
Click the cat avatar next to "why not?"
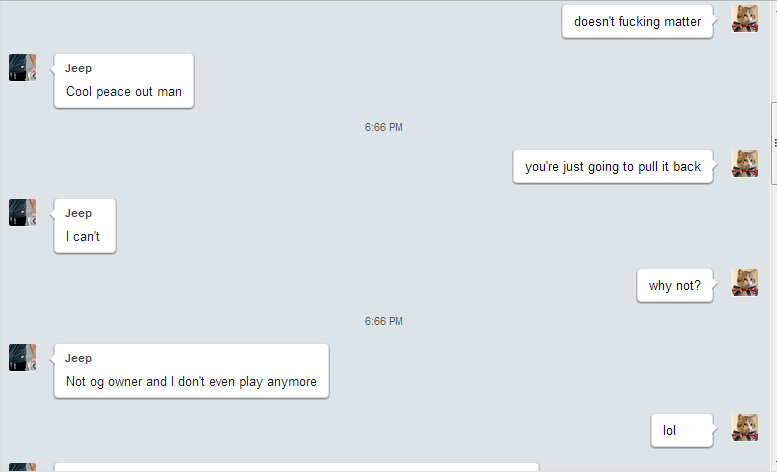coord(744,283)
